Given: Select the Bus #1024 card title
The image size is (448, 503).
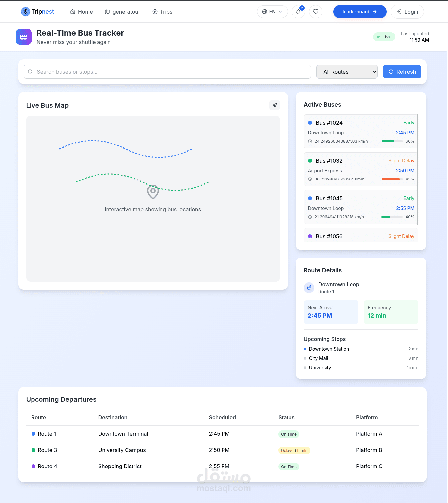Looking at the screenshot, I should [x=329, y=123].
